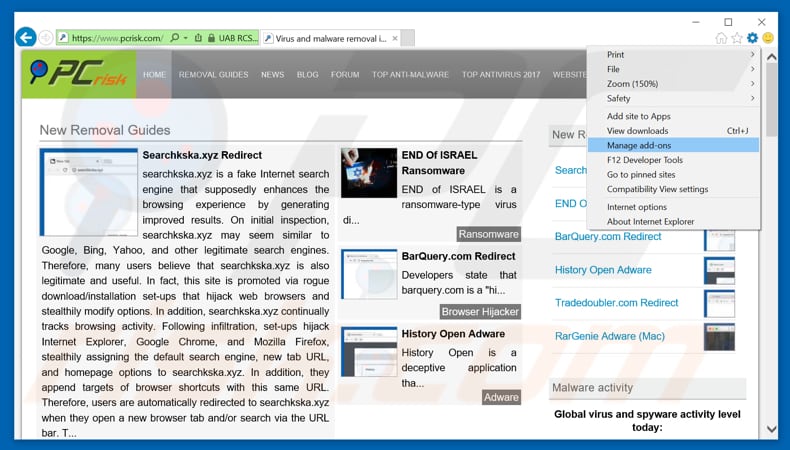Click History Open Adware article thumbnail
This screenshot has width=790, height=450.
point(369,352)
